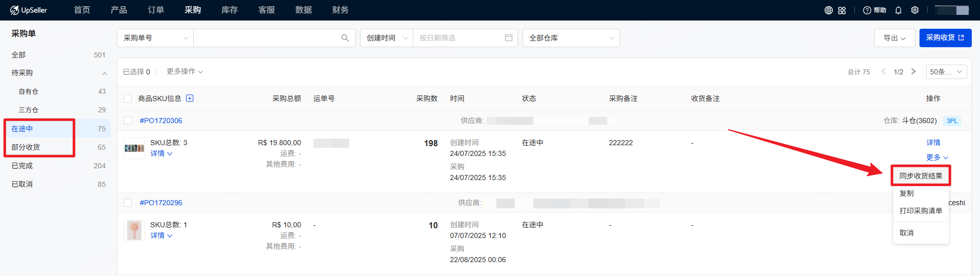The height and width of the screenshot is (276, 980).
Task: Toggle the select-all checkbox in header
Action: pos(128,98)
